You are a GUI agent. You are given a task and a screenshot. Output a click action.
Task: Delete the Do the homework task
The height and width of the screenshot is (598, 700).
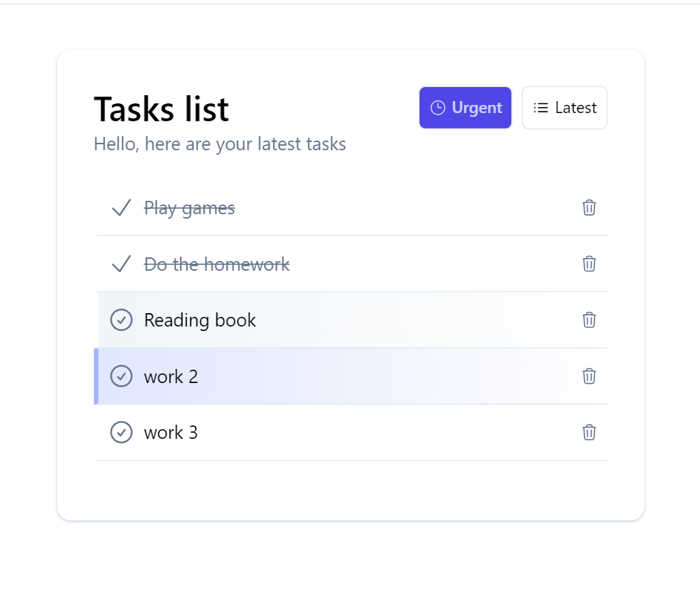pyautogui.click(x=589, y=264)
